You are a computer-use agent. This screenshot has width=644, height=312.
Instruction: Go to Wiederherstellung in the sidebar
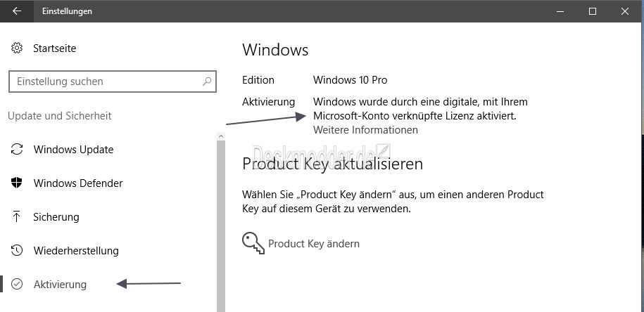tap(76, 250)
